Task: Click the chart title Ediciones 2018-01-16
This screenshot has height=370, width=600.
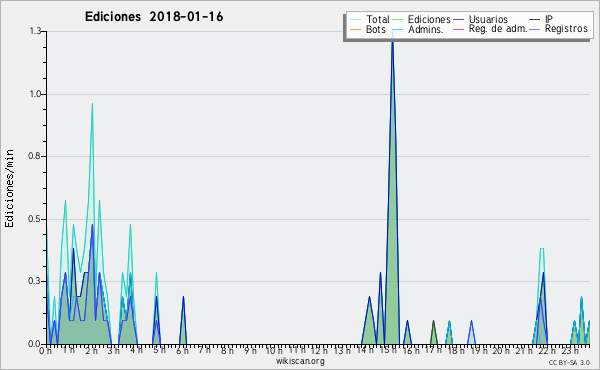Action: tap(154, 17)
